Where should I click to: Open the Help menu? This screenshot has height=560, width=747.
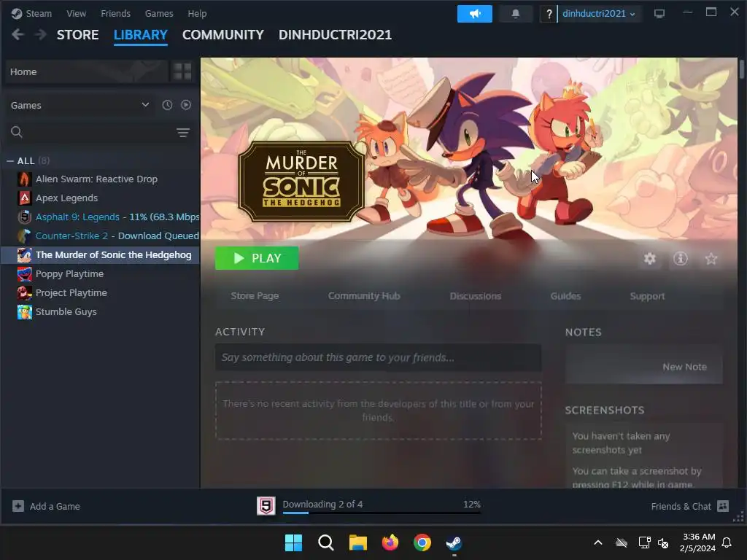[197, 13]
